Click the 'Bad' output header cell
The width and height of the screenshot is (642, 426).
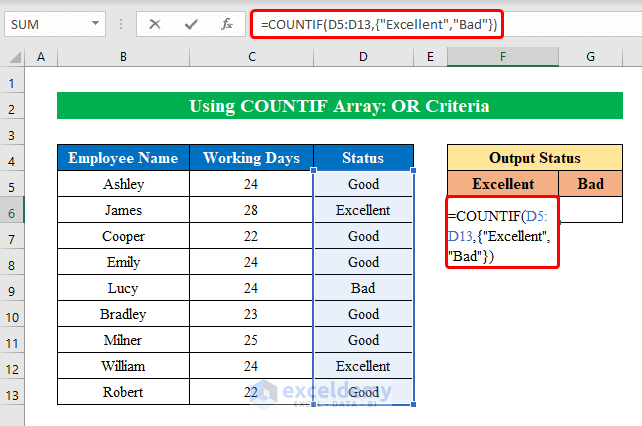point(590,184)
